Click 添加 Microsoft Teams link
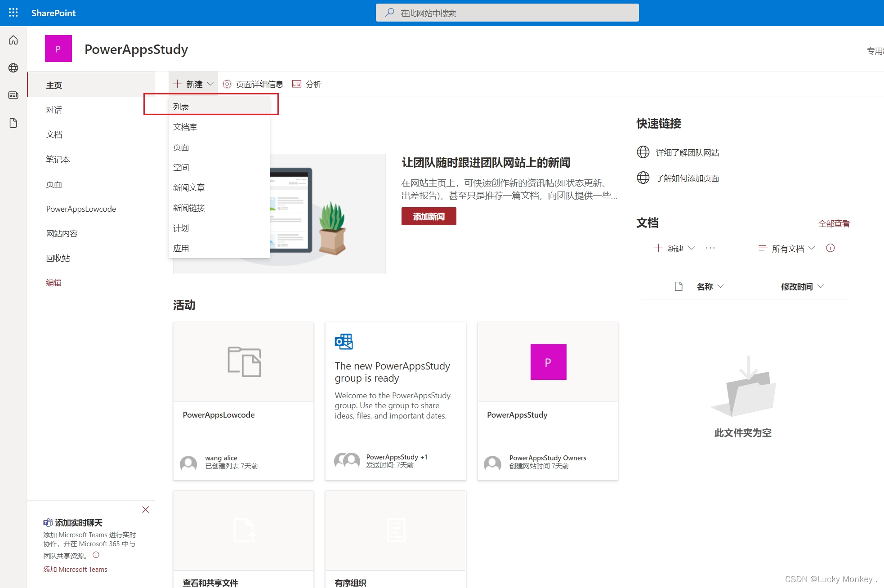884x588 pixels. (75, 569)
